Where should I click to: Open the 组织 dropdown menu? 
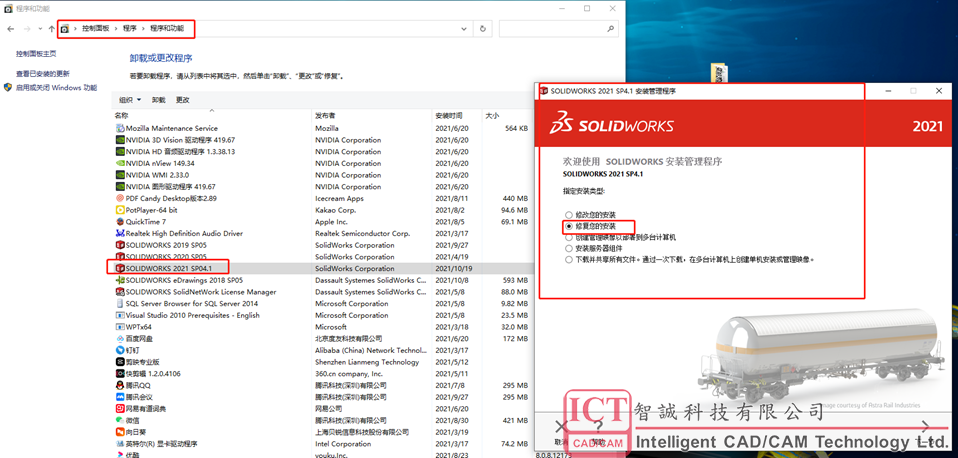(x=130, y=100)
